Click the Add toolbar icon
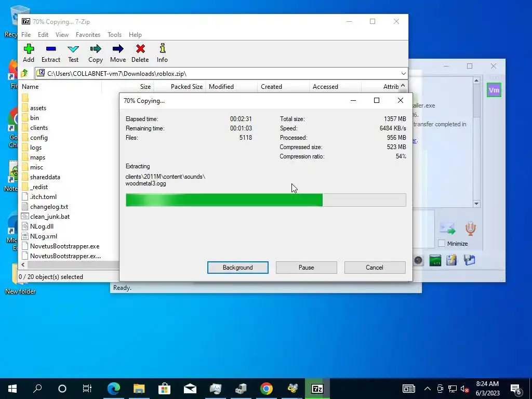The width and height of the screenshot is (532, 399). (x=29, y=49)
